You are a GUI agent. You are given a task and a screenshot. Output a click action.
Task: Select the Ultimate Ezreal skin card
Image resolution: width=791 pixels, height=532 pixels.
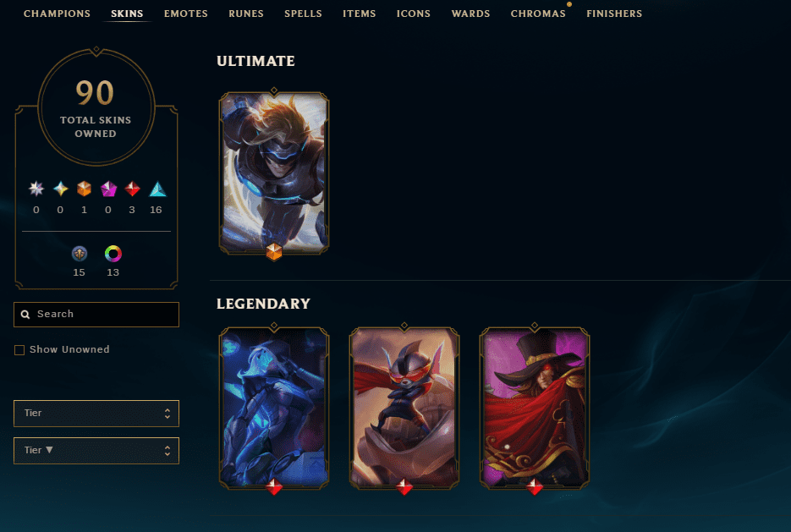pos(274,173)
